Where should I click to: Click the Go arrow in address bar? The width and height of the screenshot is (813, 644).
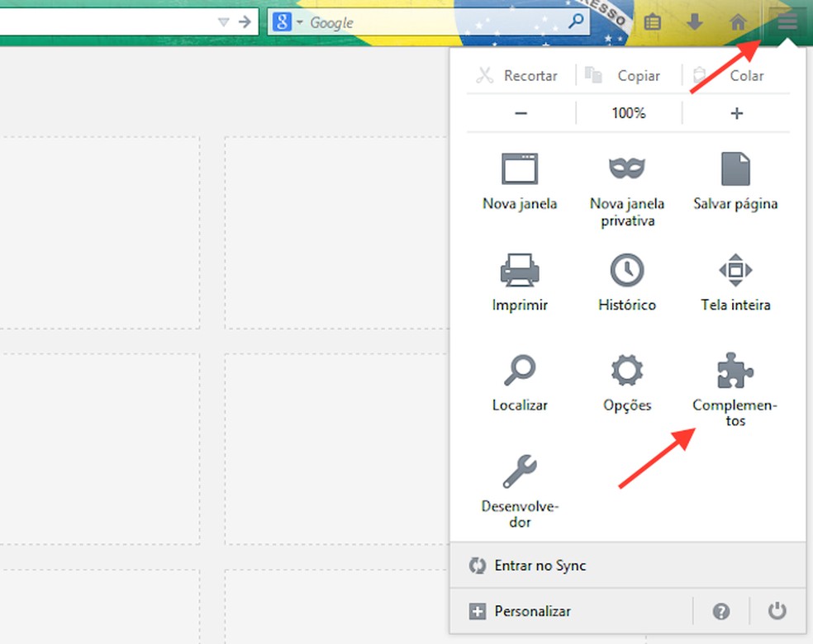[245, 21]
